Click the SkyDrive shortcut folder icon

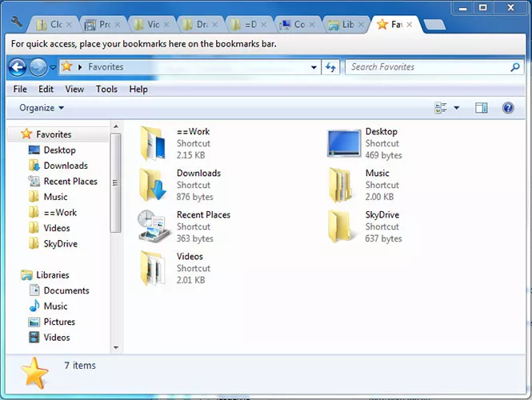pyautogui.click(x=340, y=226)
